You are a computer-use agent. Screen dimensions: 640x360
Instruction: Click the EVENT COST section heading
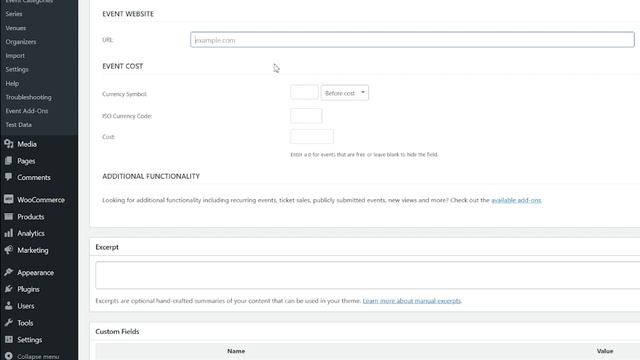click(122, 66)
